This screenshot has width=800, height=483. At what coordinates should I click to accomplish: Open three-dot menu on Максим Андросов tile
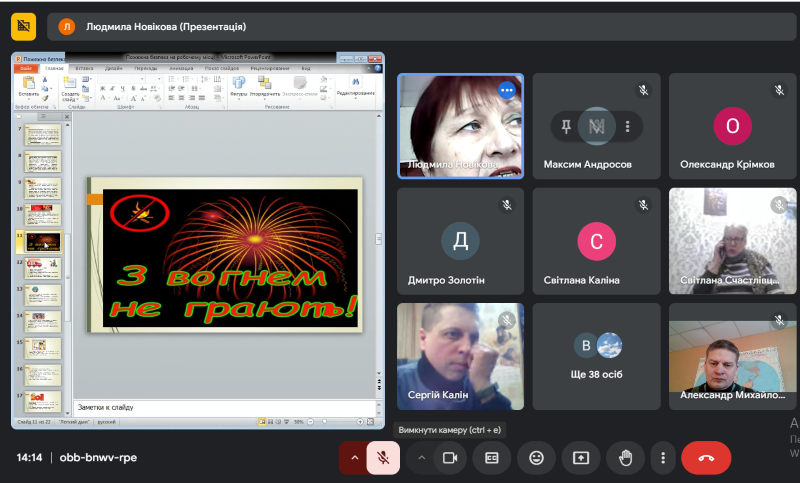pyautogui.click(x=628, y=126)
